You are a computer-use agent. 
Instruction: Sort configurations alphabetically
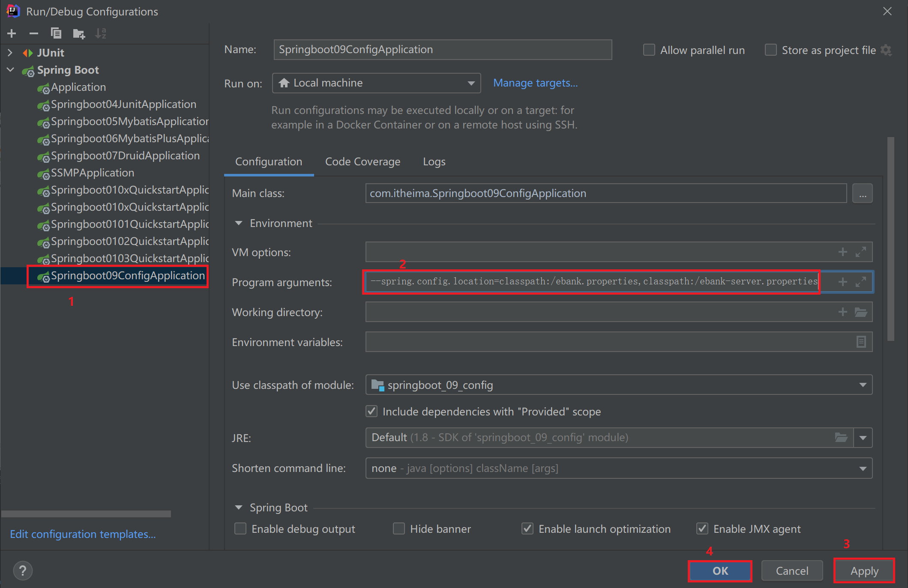click(101, 33)
